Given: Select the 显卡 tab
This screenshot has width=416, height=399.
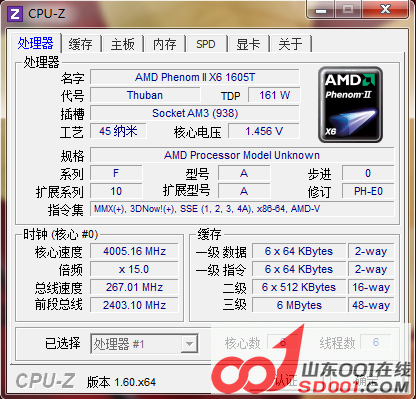Looking at the screenshot, I should [248, 44].
